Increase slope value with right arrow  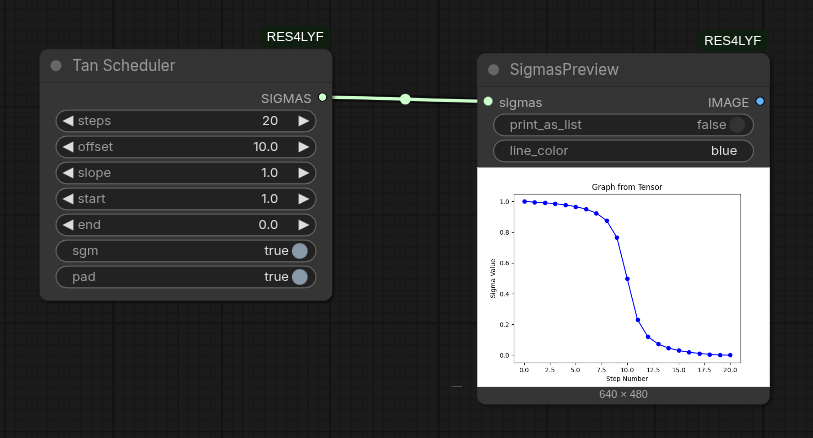[x=303, y=173]
